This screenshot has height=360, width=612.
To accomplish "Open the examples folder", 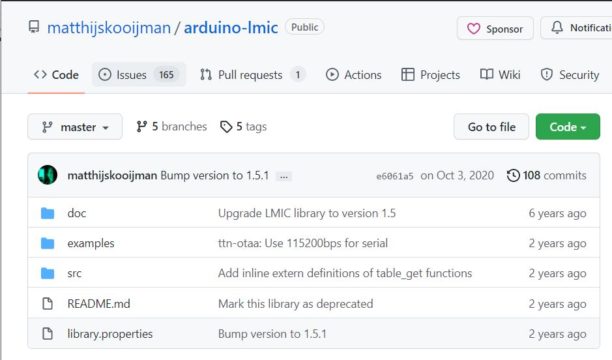I will click(x=91, y=243).
